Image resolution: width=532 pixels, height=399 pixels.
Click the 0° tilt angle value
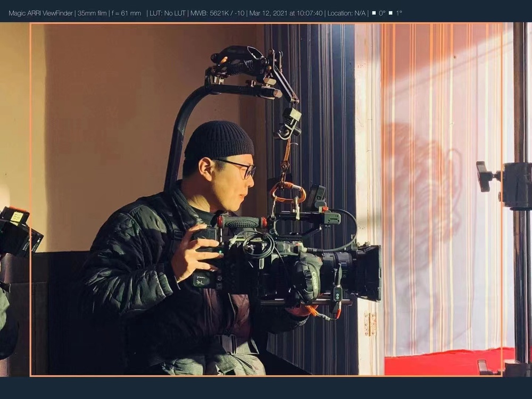pyautogui.click(x=382, y=13)
